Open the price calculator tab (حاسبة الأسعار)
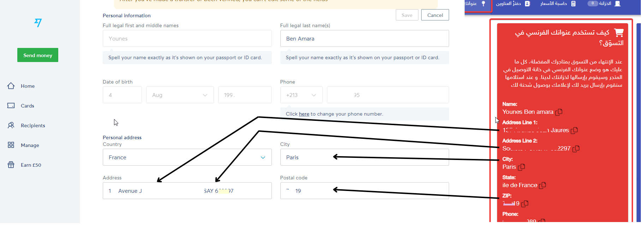Image resolution: width=644 pixels, height=234 pixels. (558, 4)
